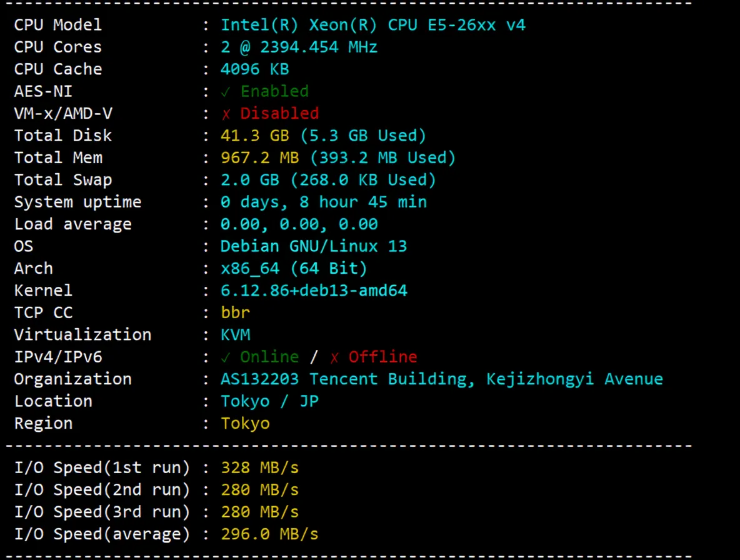This screenshot has width=740, height=560.
Task: Select the 'Intel(R) Xeon(R) CPU E5-26xx v4' value
Action: (x=373, y=24)
